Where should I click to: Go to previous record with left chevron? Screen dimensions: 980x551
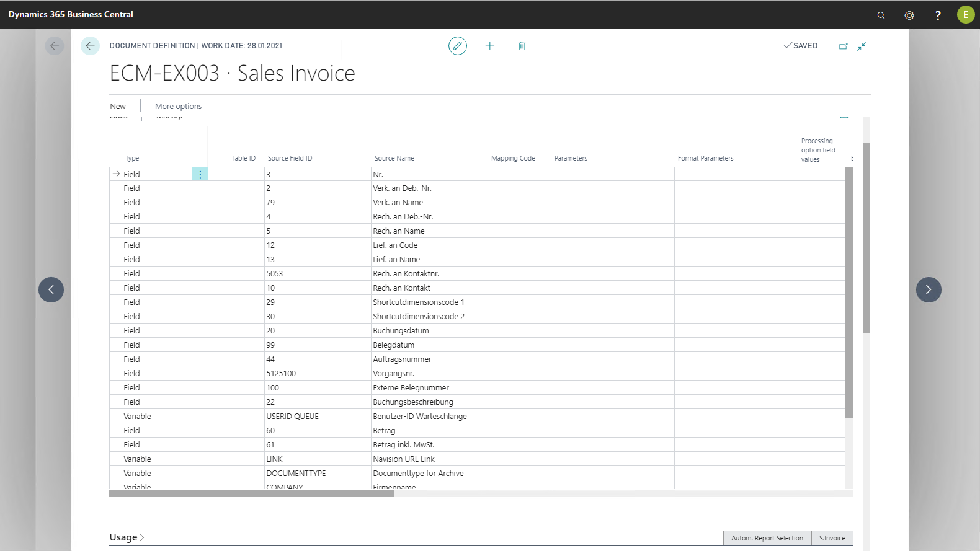coord(51,289)
